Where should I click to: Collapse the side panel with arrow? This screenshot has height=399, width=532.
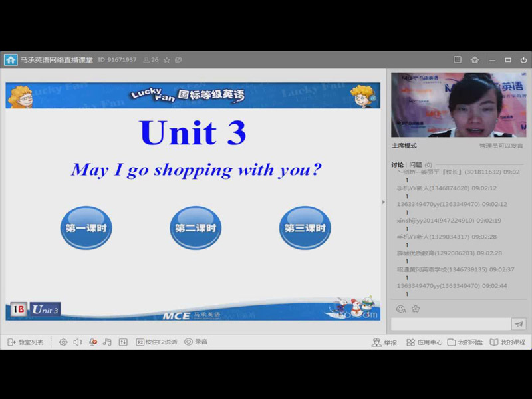click(383, 202)
